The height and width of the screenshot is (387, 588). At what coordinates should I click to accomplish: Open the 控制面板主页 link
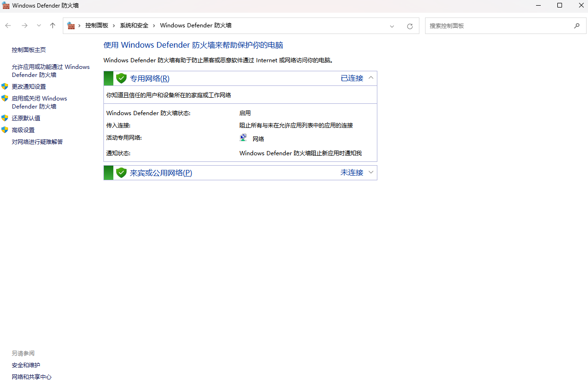point(29,50)
